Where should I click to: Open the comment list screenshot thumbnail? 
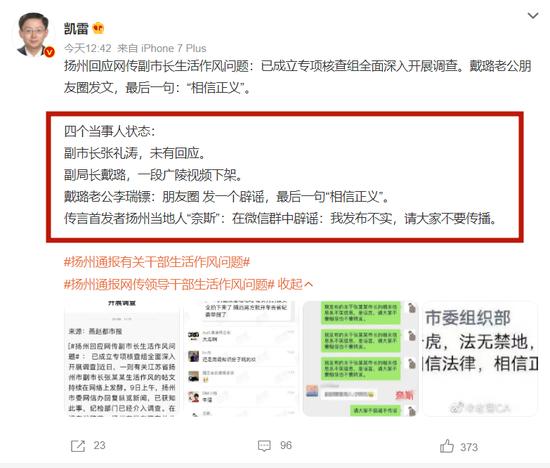(241, 359)
